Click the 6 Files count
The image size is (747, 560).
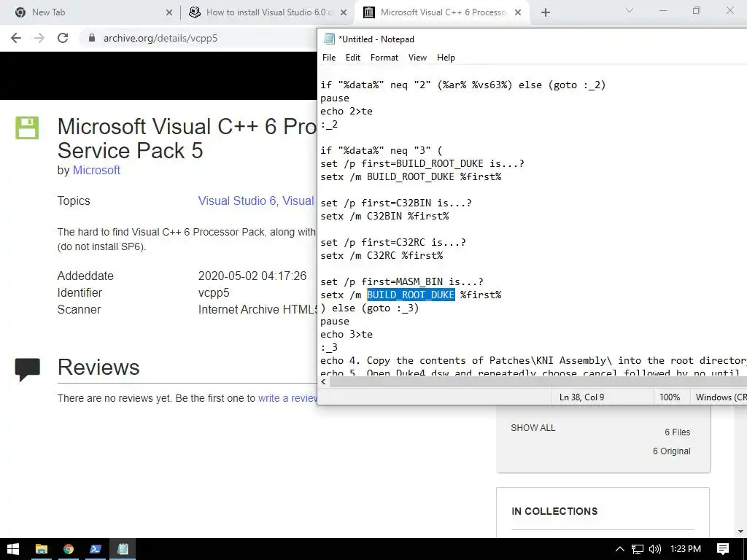[x=678, y=432]
